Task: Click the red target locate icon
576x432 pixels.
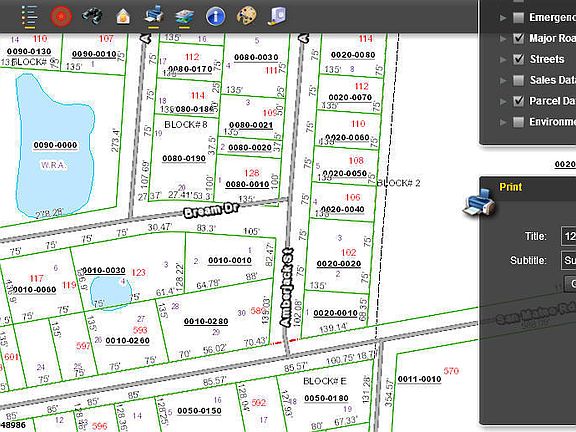Action: (x=61, y=16)
